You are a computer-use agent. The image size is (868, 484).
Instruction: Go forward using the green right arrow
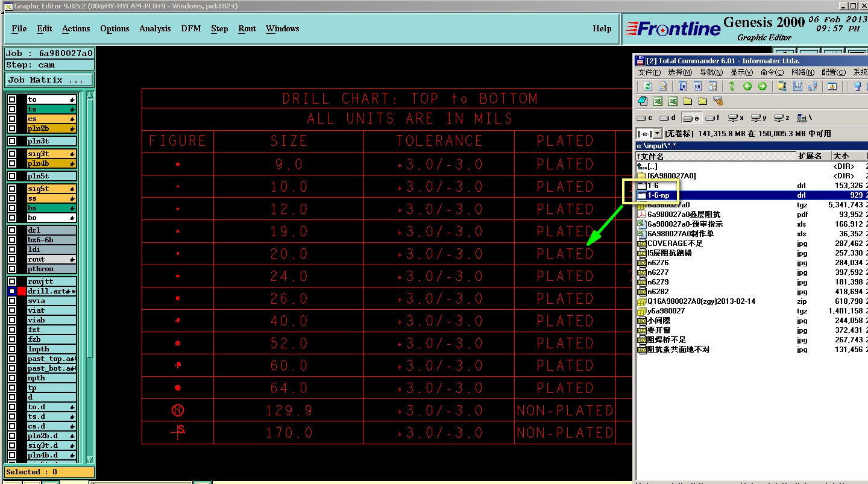[x=763, y=86]
